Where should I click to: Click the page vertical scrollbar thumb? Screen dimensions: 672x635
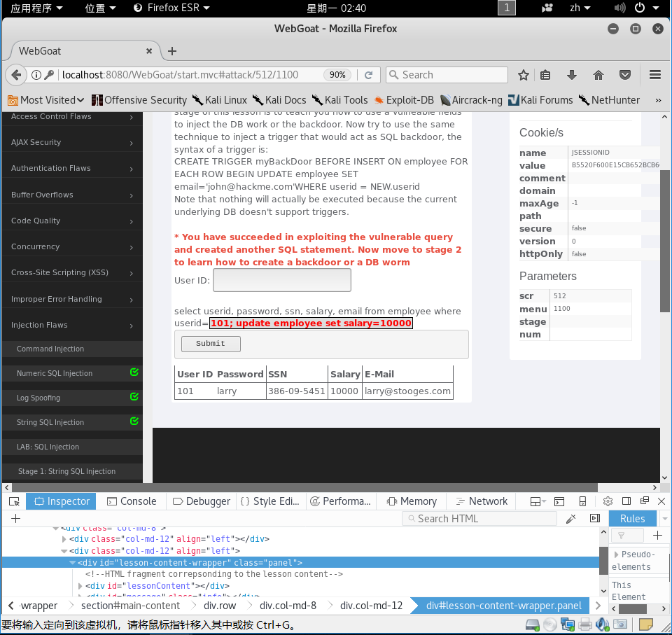tap(664, 242)
